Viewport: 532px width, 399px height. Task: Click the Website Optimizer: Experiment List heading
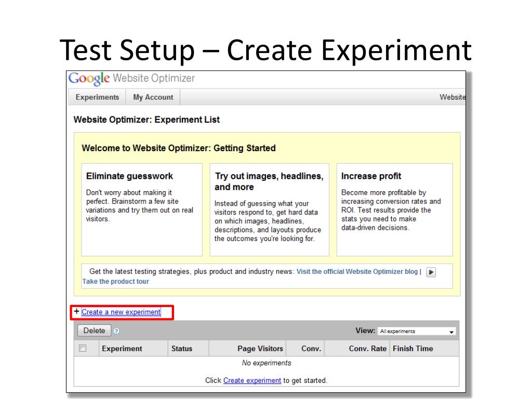(147, 120)
